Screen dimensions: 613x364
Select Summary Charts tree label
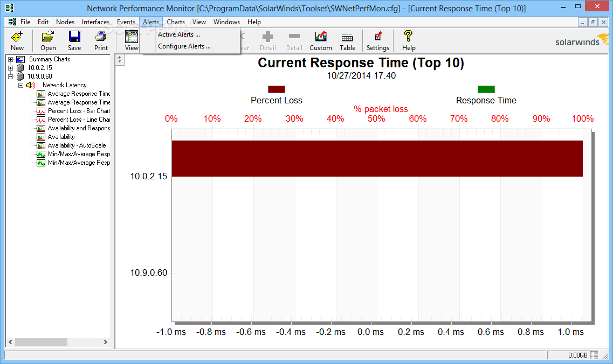point(50,59)
